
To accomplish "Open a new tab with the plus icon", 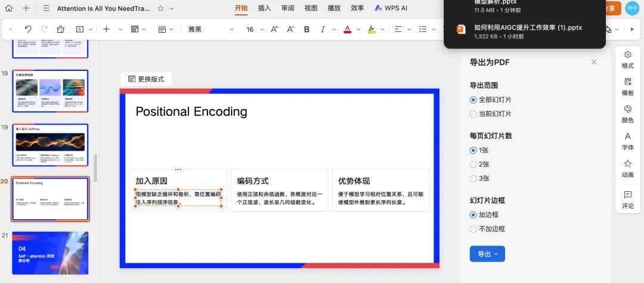I will (26, 8).
